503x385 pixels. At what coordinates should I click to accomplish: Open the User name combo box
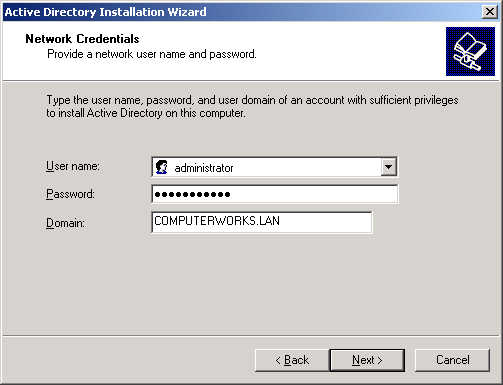pyautogui.click(x=275, y=167)
